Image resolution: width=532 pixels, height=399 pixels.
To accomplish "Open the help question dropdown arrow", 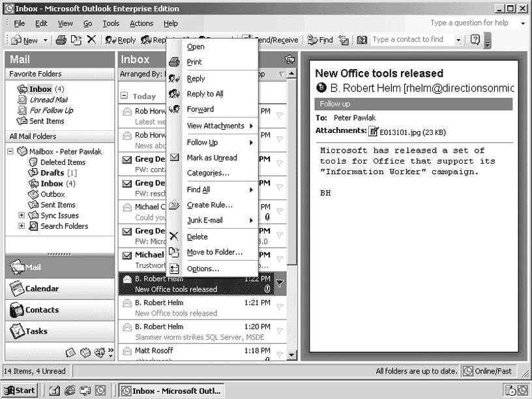I will 523,23.
